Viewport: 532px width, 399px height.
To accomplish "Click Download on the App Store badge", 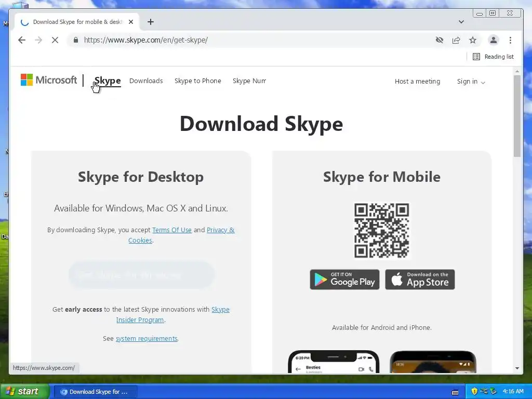I will click(420, 279).
